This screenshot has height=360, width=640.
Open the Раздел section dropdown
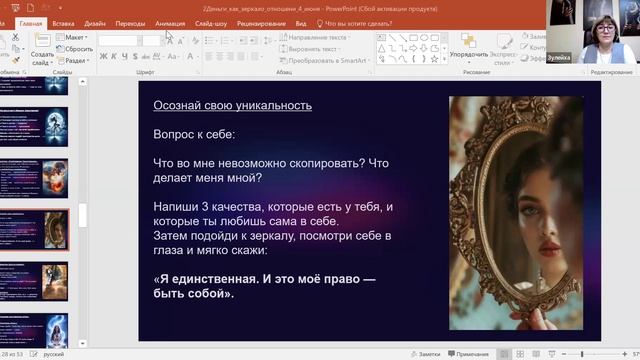73,60
